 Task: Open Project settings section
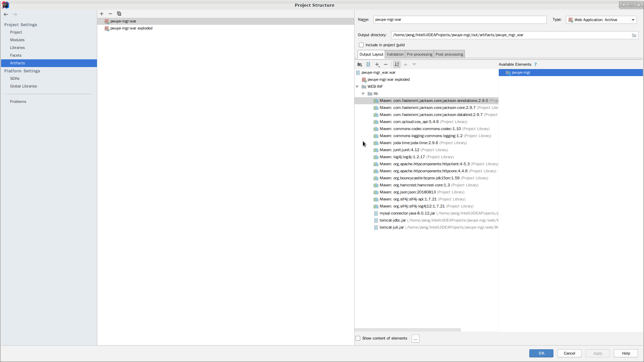click(x=16, y=32)
